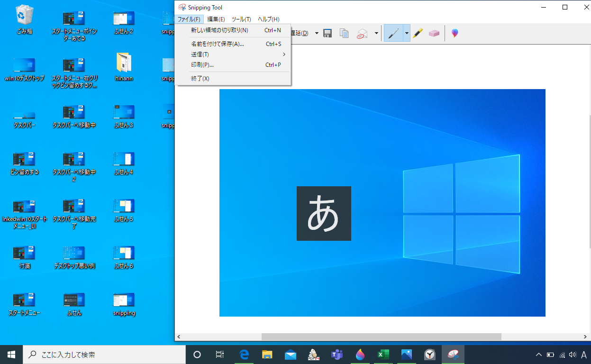Select the タスクバーへ移動完了 desktop file
This screenshot has width=591, height=364.
click(74, 213)
